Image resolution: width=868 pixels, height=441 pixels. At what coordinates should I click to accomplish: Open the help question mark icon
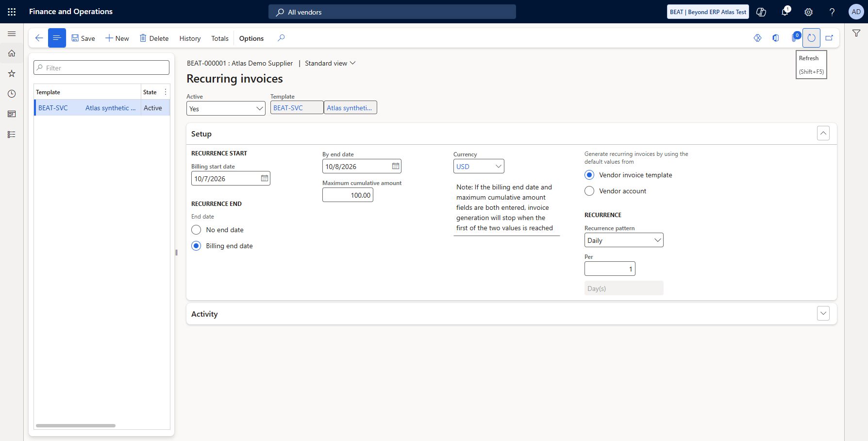[832, 12]
